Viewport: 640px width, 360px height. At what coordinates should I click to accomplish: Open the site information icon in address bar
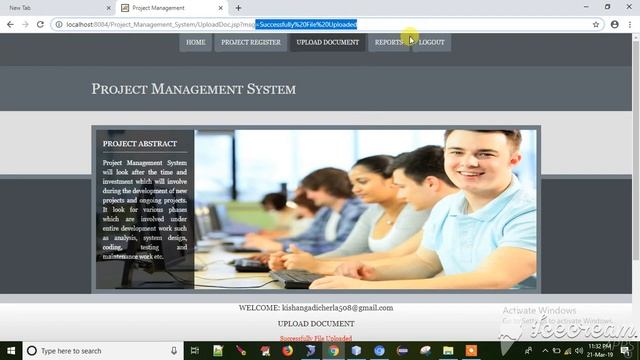pos(59,24)
